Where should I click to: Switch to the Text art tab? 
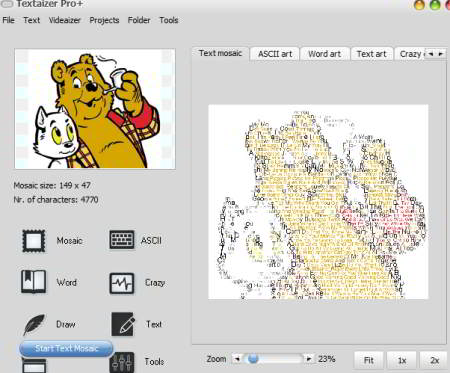pos(372,54)
